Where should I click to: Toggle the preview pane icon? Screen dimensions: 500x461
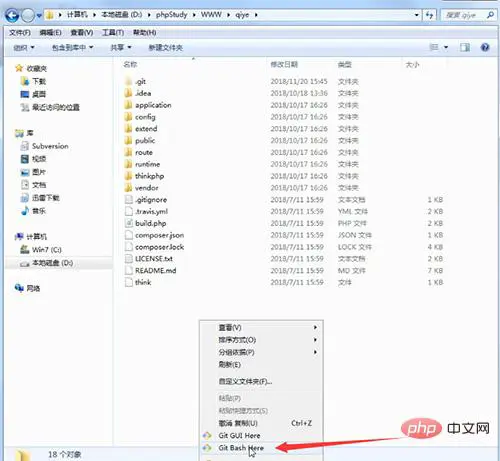coord(465,47)
